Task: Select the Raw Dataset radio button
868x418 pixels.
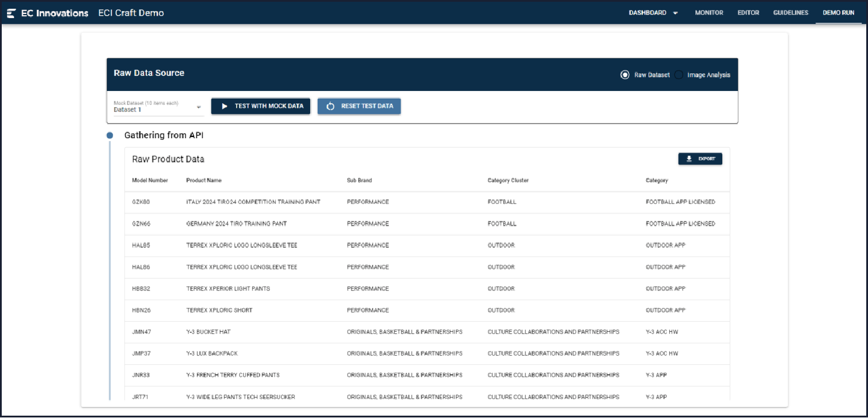Action: coord(625,75)
